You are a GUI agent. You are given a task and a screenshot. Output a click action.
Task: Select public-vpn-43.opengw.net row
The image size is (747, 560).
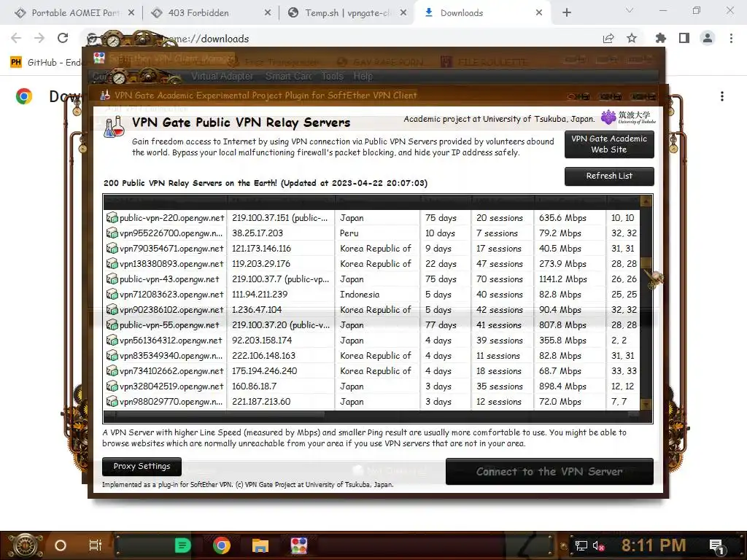click(x=371, y=279)
